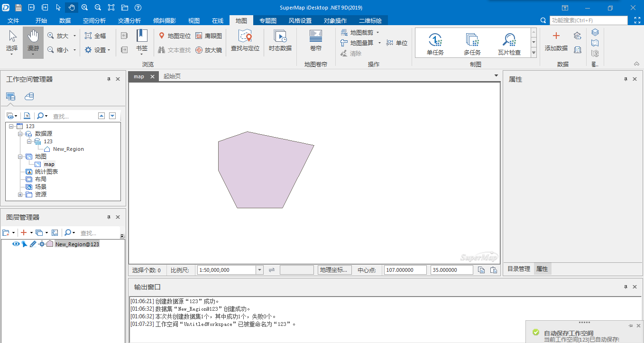The height and width of the screenshot is (343, 644).
Task: Collapse the ribbon with chevron arrow
Action: pos(636,64)
